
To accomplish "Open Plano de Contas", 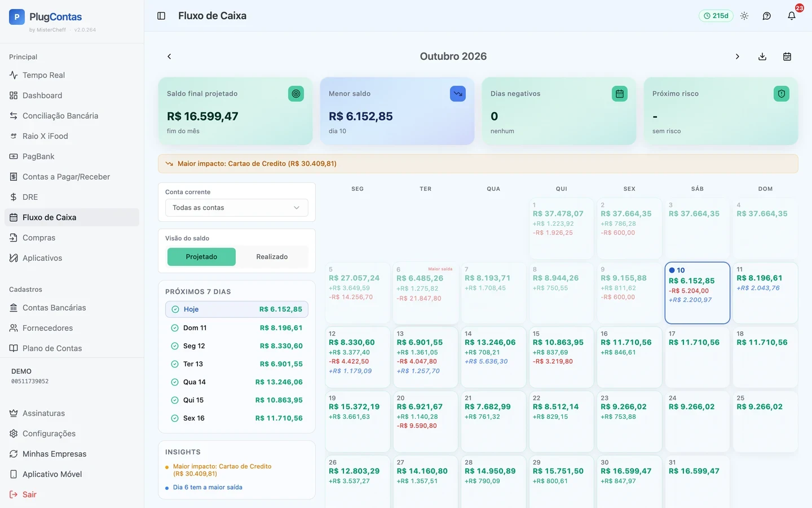I will click(x=72, y=348).
